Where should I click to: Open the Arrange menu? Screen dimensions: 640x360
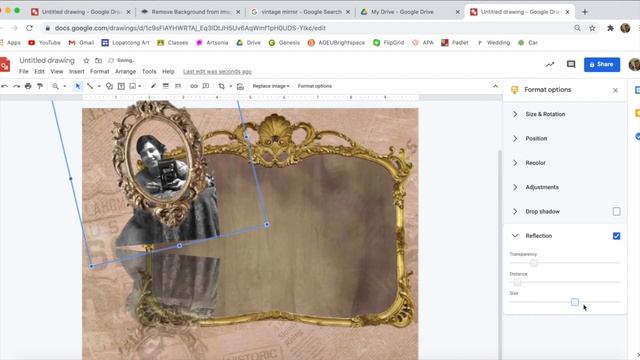click(x=125, y=71)
